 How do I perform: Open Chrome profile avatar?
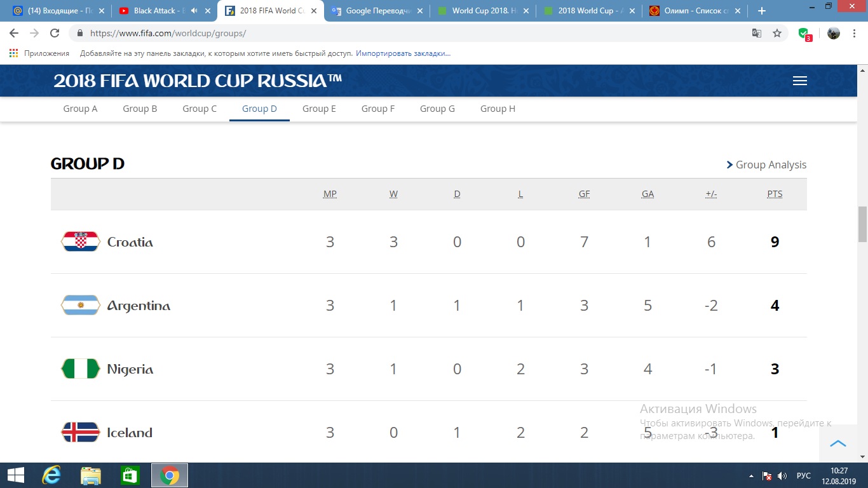(x=834, y=33)
